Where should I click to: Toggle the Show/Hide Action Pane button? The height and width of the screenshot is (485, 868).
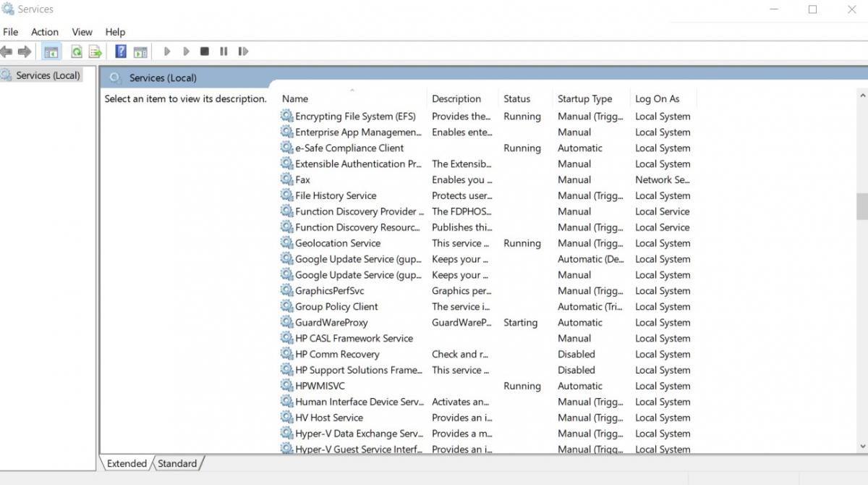[140, 51]
